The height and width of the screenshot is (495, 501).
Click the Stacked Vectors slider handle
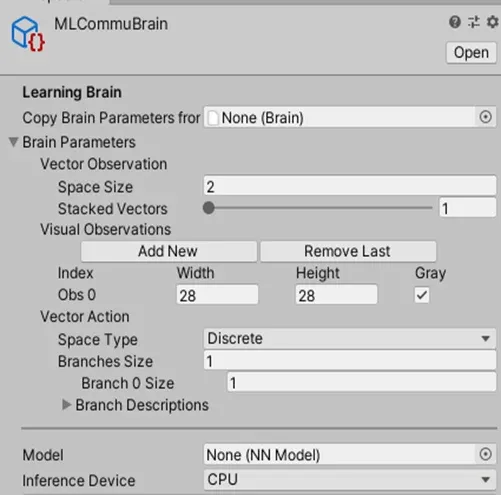click(209, 208)
